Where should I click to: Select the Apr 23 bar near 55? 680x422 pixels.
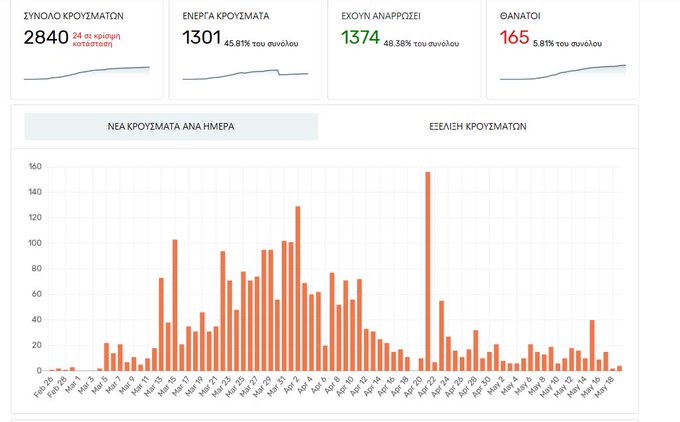[441, 336]
